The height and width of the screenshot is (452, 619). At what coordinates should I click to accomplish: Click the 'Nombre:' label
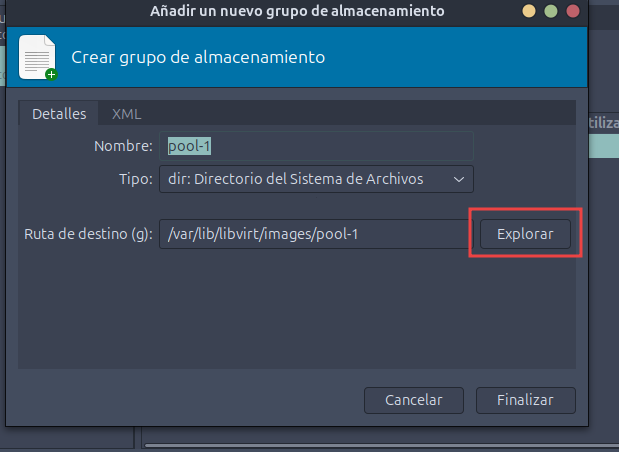pyautogui.click(x=122, y=146)
